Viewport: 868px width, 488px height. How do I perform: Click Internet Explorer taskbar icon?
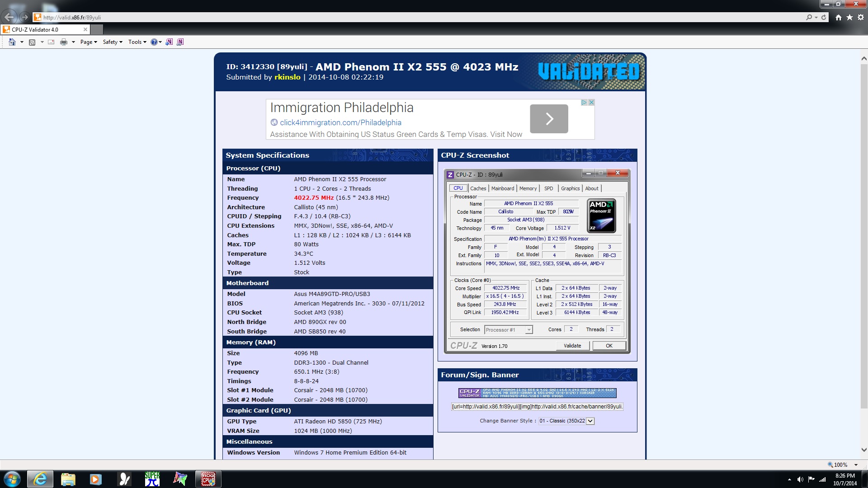pos(40,479)
